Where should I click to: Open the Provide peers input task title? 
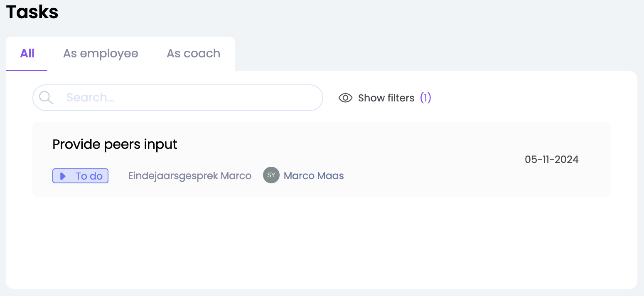115,144
